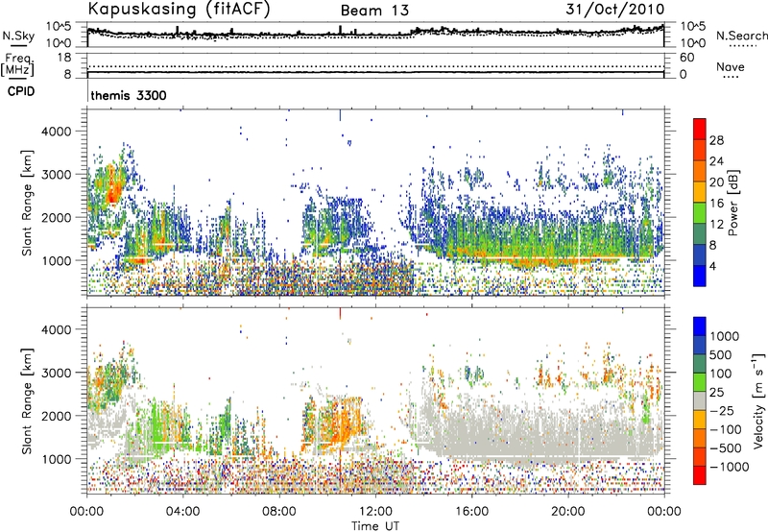This screenshot has width=768, height=532.
Task: Click the 60 tick on the Nave axis
Action: (687, 58)
